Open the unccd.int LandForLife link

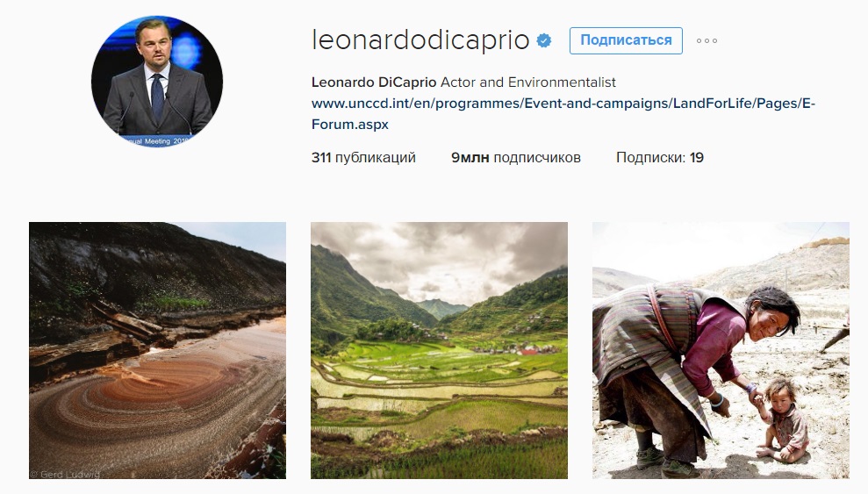click(563, 104)
